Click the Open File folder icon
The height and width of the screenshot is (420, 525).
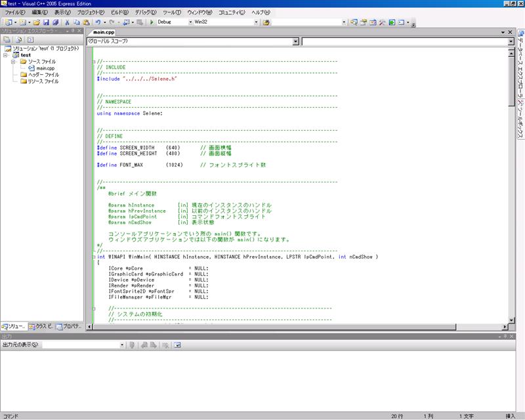point(37,22)
